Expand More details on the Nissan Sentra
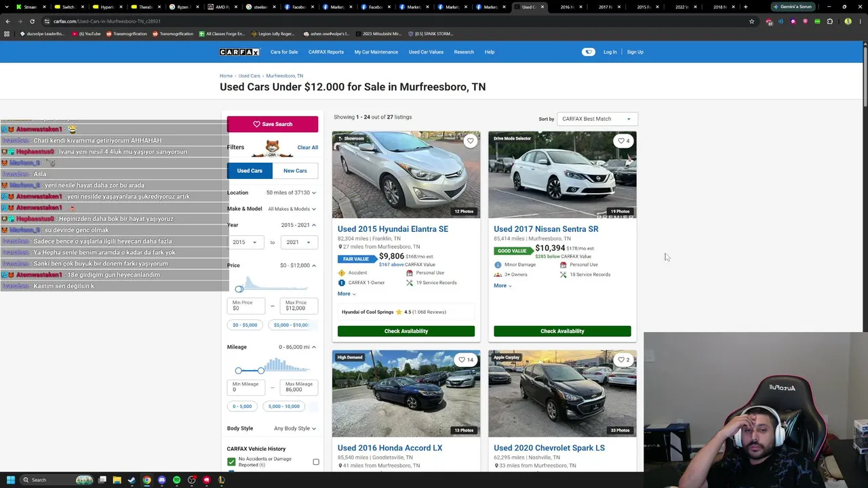 tap(502, 286)
